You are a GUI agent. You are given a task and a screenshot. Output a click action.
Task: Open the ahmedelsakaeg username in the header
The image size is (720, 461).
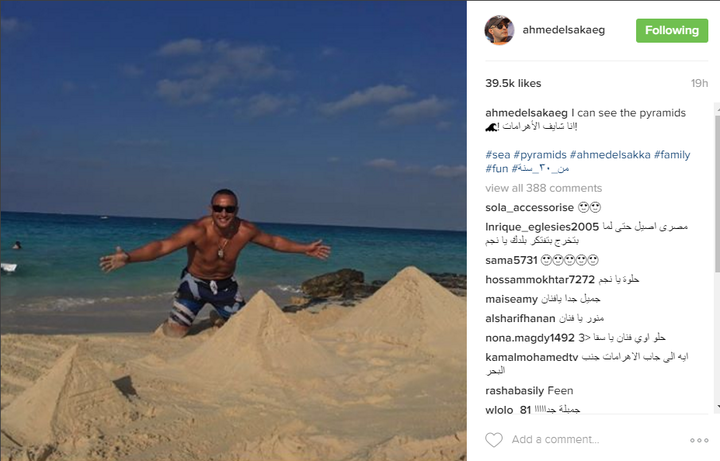click(563, 30)
